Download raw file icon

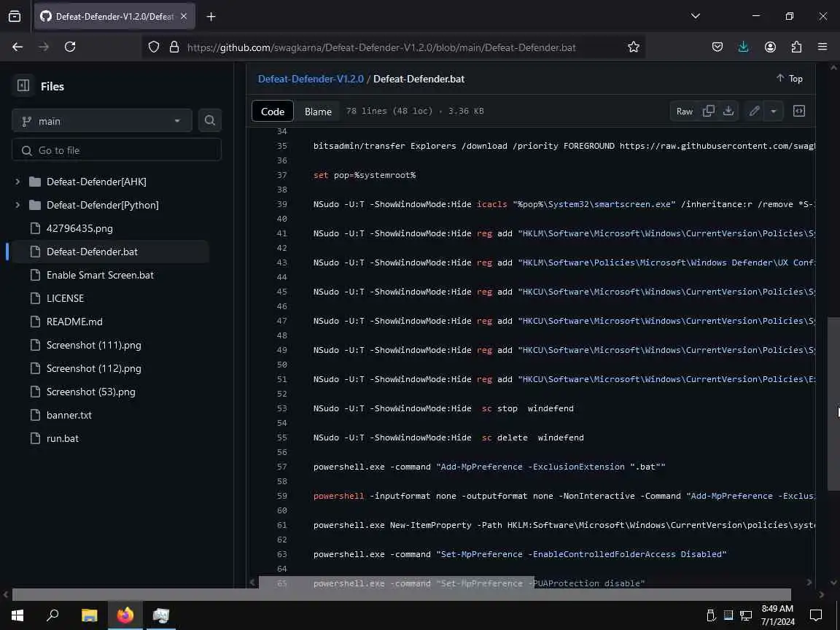(x=728, y=111)
